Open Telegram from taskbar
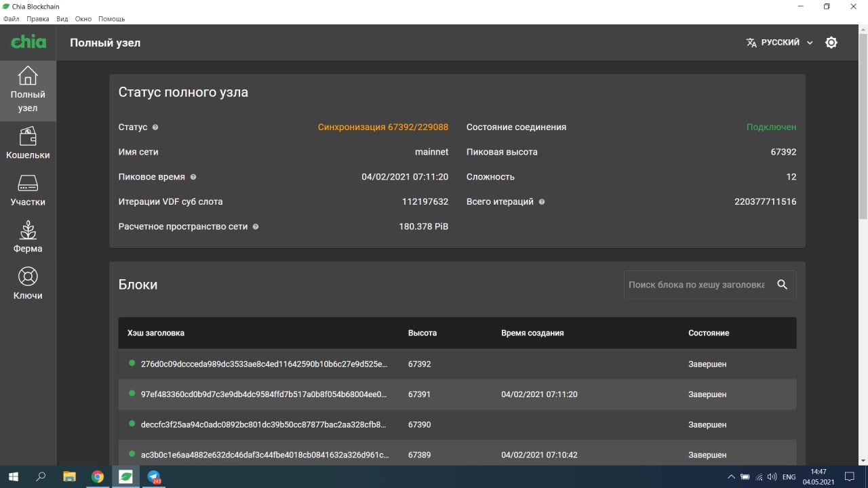Image resolution: width=868 pixels, height=488 pixels. click(x=154, y=476)
